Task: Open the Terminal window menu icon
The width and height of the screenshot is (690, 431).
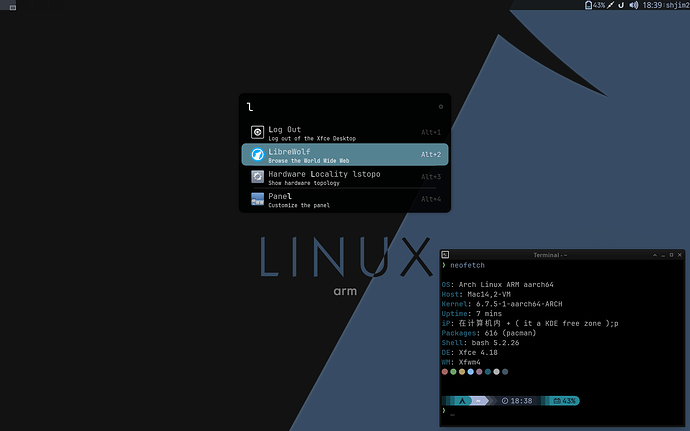Action: pyautogui.click(x=445, y=254)
